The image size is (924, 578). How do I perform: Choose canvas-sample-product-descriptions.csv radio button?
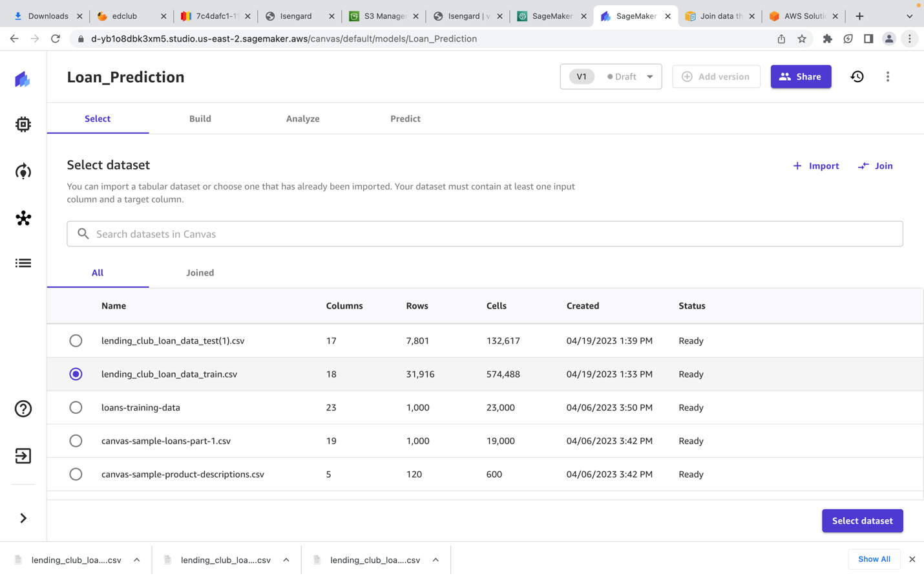[x=76, y=474]
